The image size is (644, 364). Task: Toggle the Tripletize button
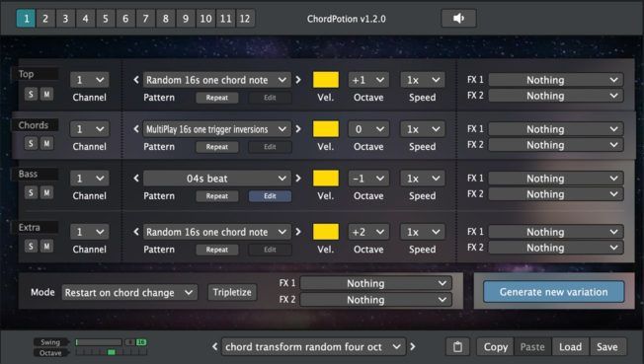pyautogui.click(x=232, y=292)
